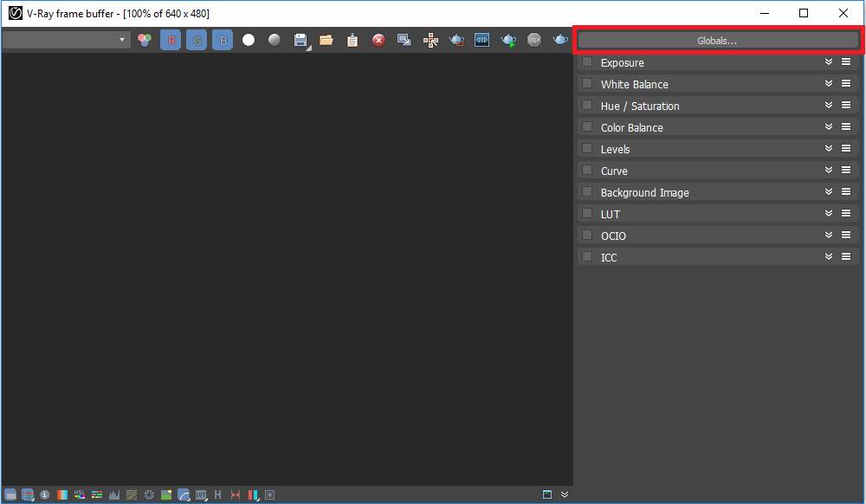Viewport: 866px width, 504px height.
Task: Open the White Balance options menu
Action: tap(846, 83)
